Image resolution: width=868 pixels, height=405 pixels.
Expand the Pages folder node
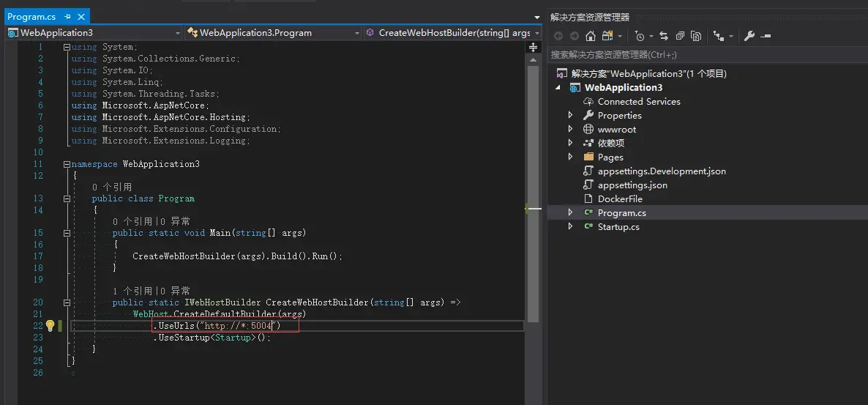571,157
